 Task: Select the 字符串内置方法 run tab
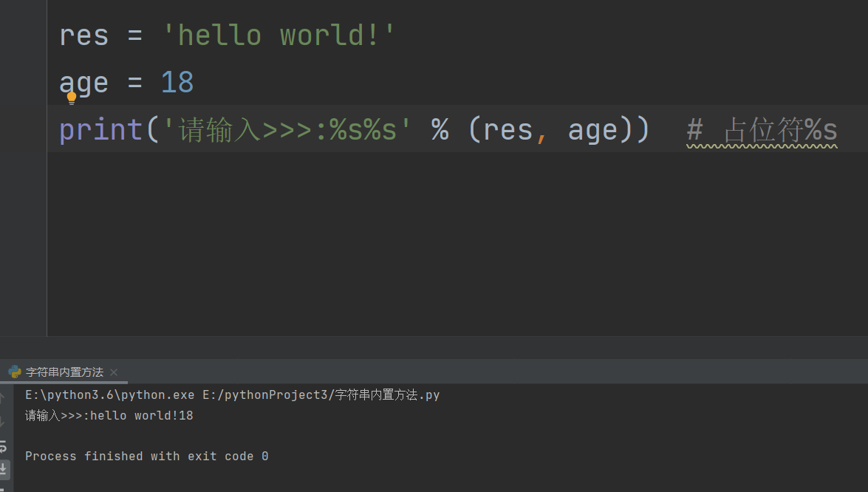click(x=64, y=372)
